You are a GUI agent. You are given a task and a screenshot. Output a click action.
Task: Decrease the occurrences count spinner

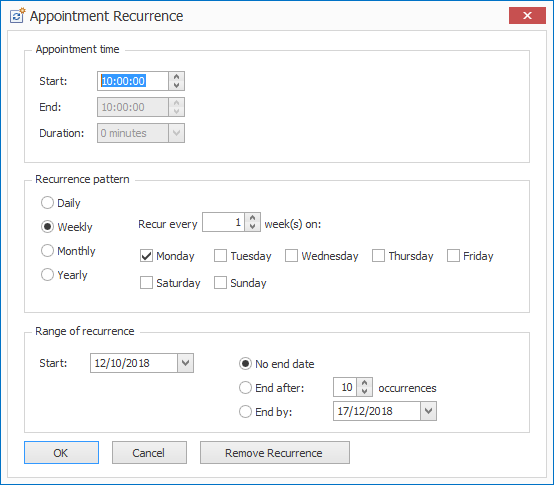364,391
